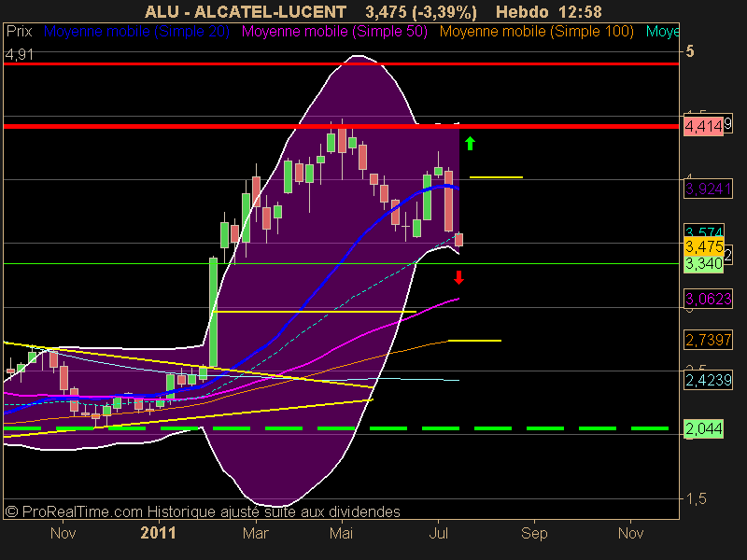
Task: Select the Prix legend label
Action: (x=19, y=32)
